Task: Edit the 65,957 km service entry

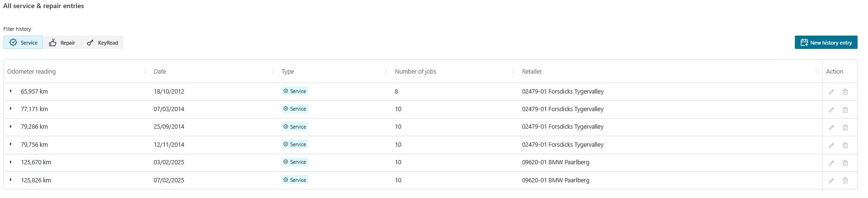Action: pos(831,92)
